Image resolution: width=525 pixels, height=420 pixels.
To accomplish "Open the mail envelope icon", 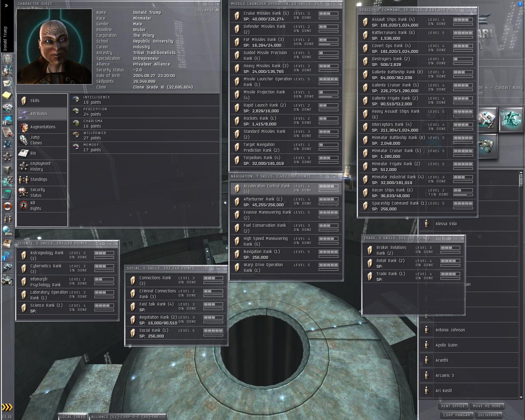I will click(x=7, y=84).
